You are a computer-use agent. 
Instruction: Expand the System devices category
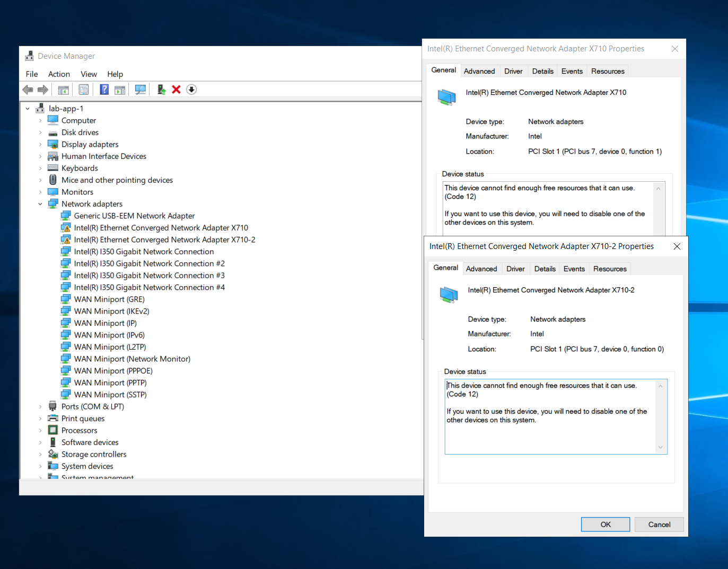tap(40, 466)
